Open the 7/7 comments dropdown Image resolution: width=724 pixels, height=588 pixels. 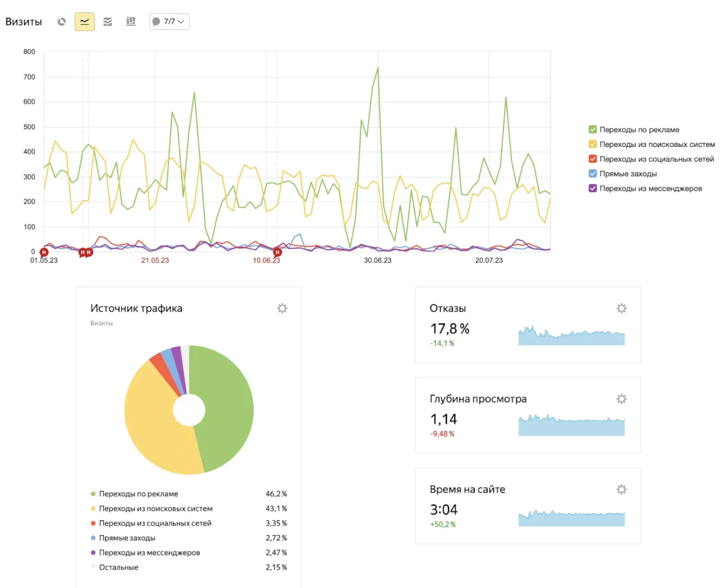pos(169,22)
